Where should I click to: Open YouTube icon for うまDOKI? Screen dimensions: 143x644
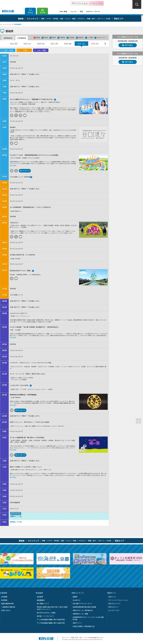(20, 237)
